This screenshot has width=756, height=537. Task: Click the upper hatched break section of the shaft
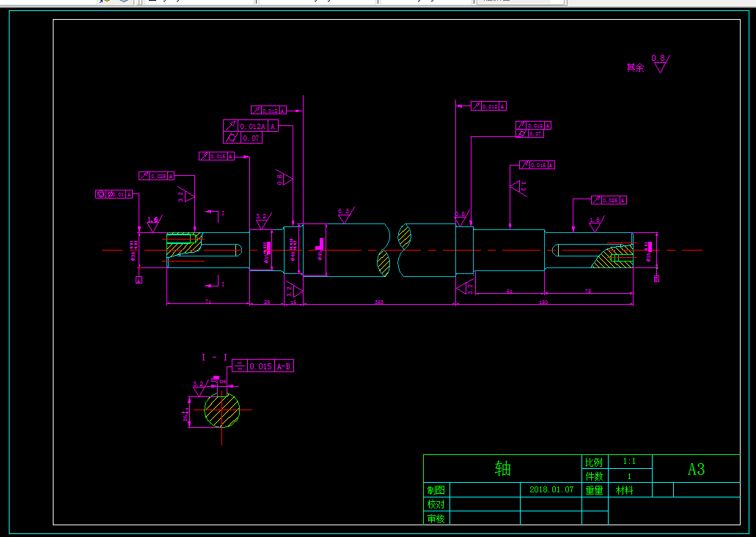pos(405,237)
